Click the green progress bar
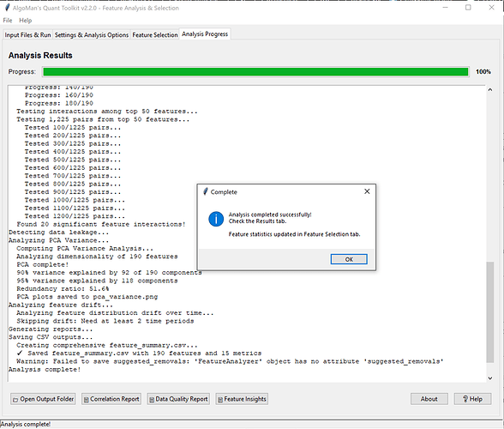 pos(255,71)
